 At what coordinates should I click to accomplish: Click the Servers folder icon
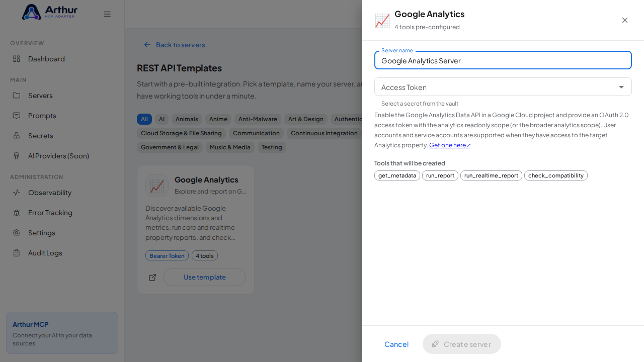17,96
